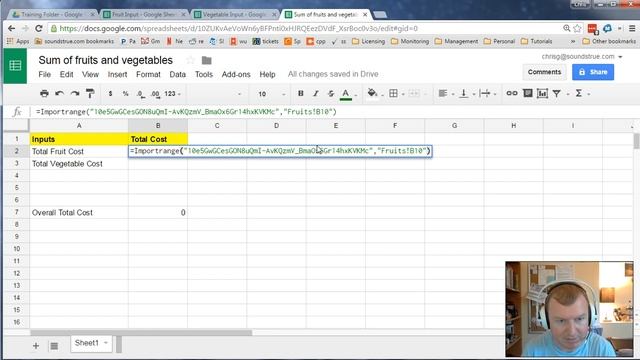640x360 pixels.
Task: Reload the page in browser
Action: (x=39, y=29)
